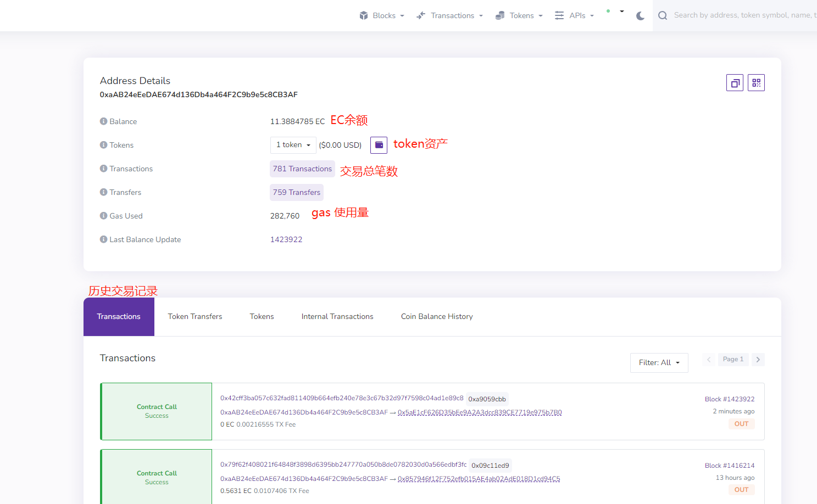Open Block #1416214 link

tap(730, 466)
